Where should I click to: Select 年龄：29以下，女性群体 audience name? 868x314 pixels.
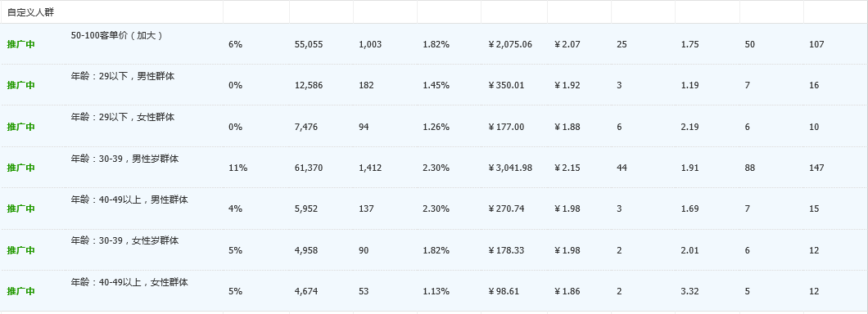pos(122,117)
